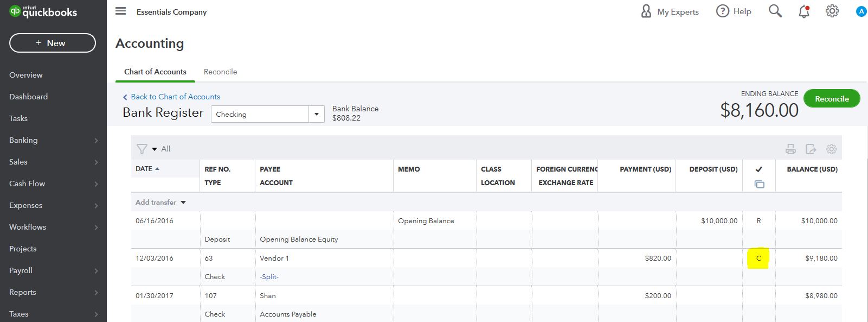Expand the Banking sidebar submenu
The image size is (868, 322).
click(x=96, y=140)
